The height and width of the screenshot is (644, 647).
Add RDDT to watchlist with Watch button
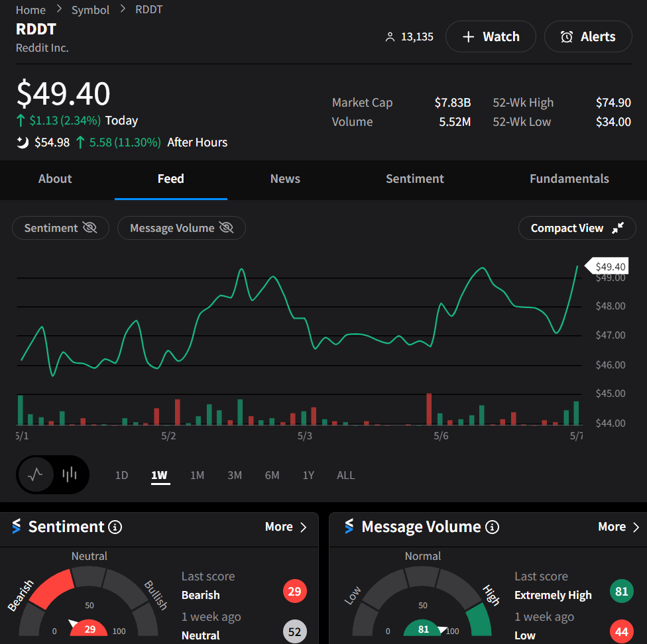pyautogui.click(x=491, y=36)
